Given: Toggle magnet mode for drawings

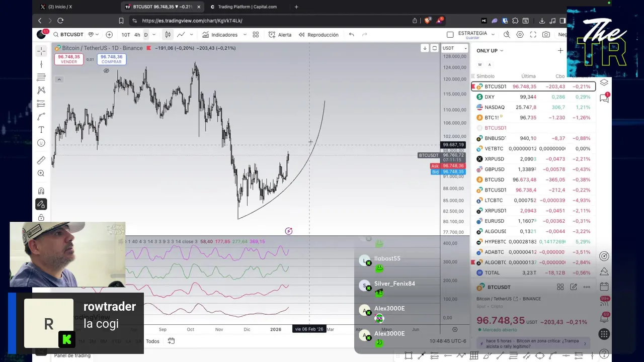Looking at the screenshot, I should [41, 191].
